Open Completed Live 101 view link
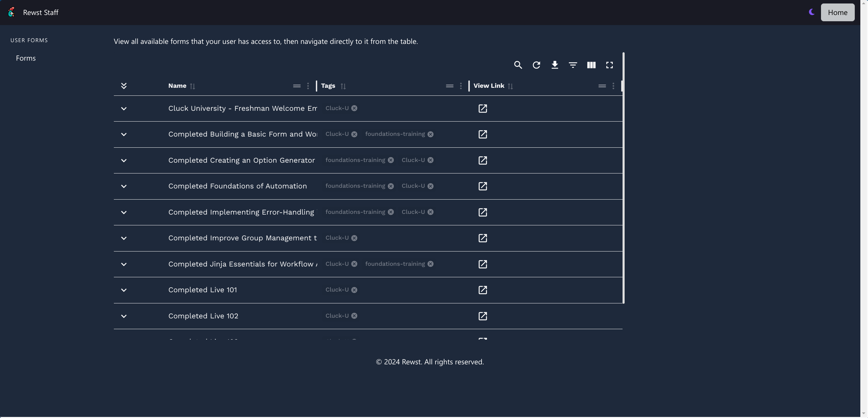The height and width of the screenshot is (418, 868). (483, 290)
